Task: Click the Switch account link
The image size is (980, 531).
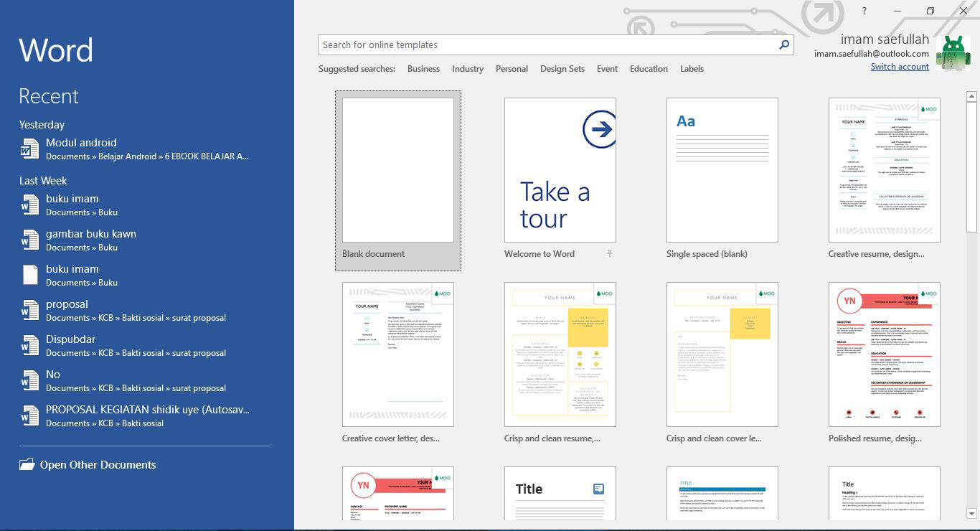Action: [900, 67]
